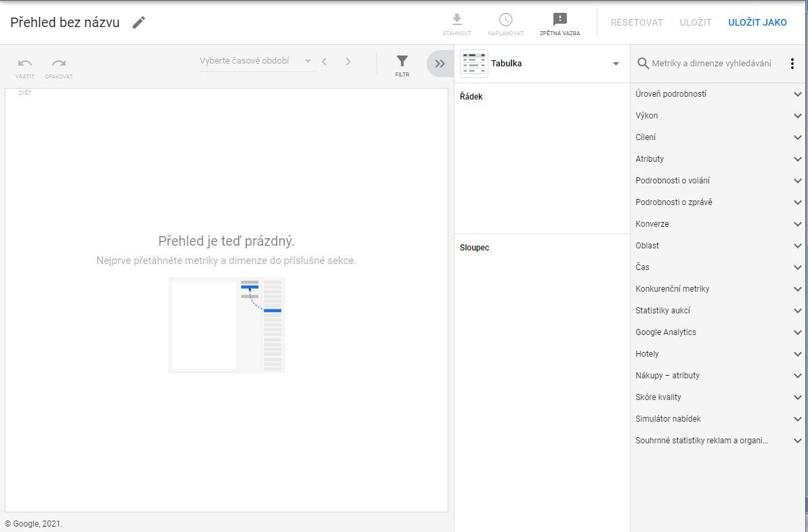The height and width of the screenshot is (532, 808).
Task: Collapse side panel with double-chevron button
Action: 440,64
